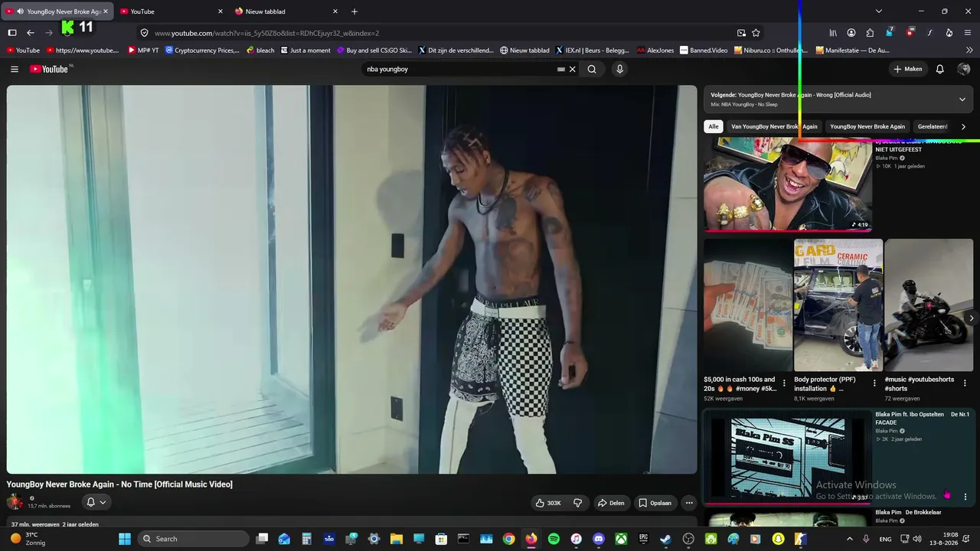Open the Blaka Pim FACADE video thumbnail
The width and height of the screenshot is (980, 551).
click(x=788, y=458)
